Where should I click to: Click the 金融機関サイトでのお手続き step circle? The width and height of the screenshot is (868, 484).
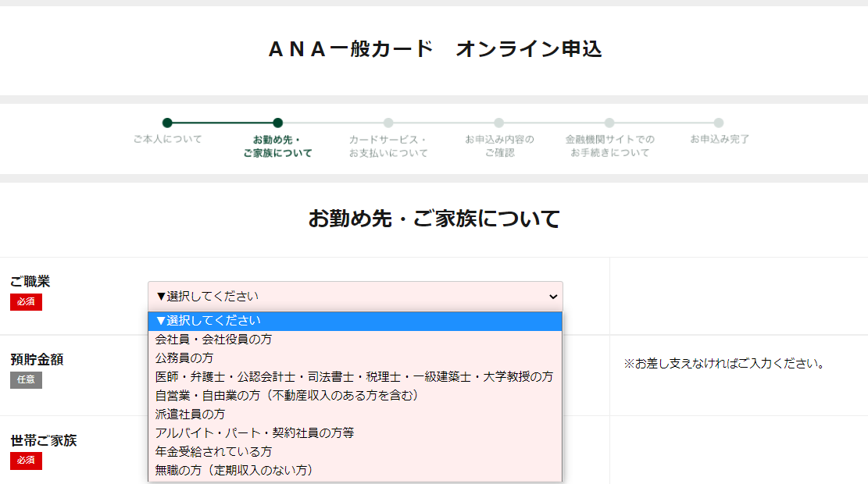(609, 123)
